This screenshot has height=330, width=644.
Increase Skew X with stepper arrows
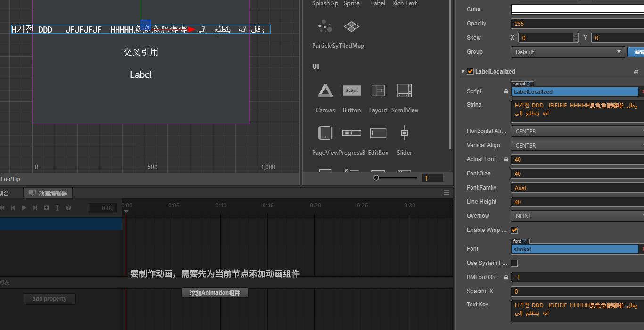tap(576, 35)
